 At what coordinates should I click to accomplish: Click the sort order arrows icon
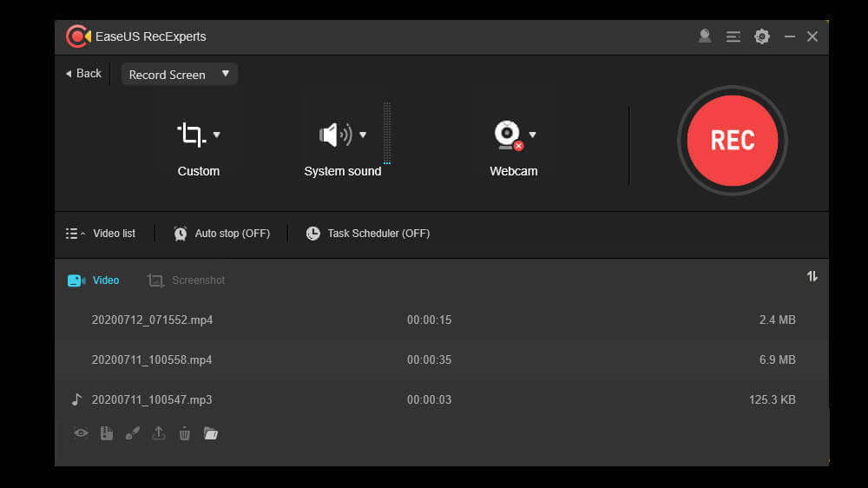[x=812, y=276]
